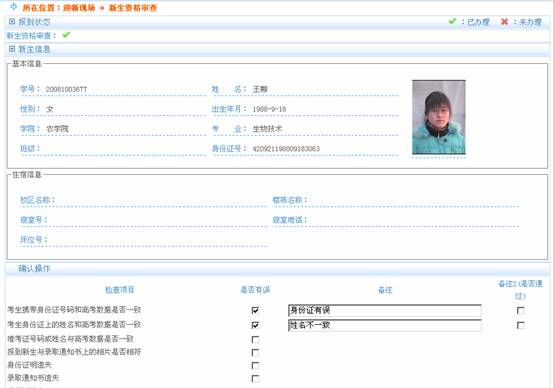The image size is (553, 388).
Task: Check 是否有误 for 录取通知书遗失 row
Action: tap(255, 378)
